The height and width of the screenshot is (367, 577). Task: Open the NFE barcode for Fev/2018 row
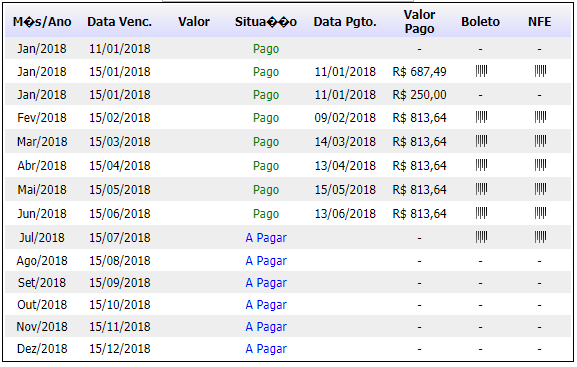click(x=540, y=117)
